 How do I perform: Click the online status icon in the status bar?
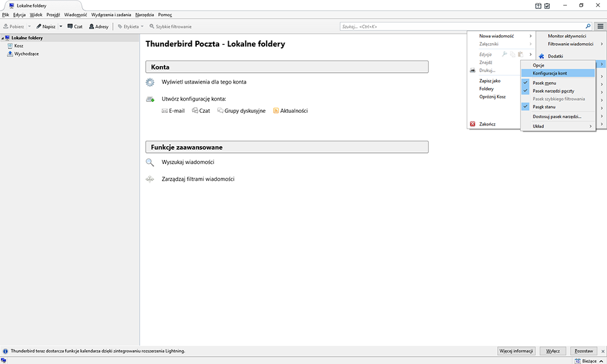click(4, 360)
